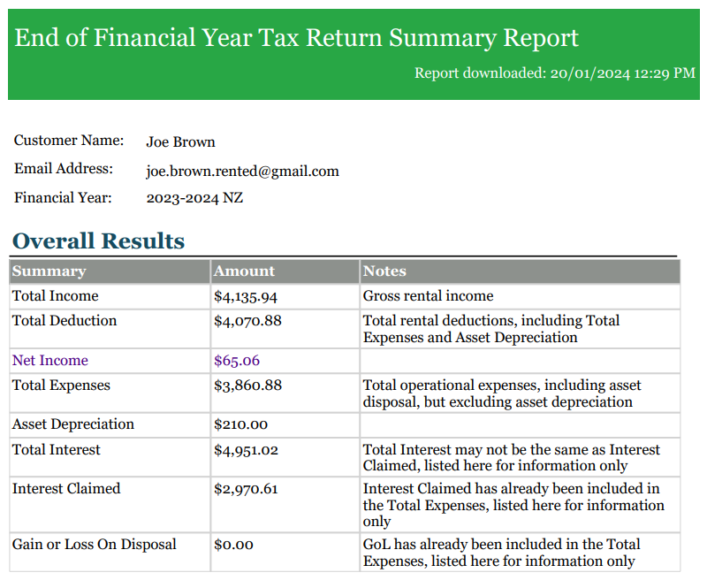Click the financial year value 2023-2024 NZ
Viewport: 707px width, 588px height.
(194, 198)
